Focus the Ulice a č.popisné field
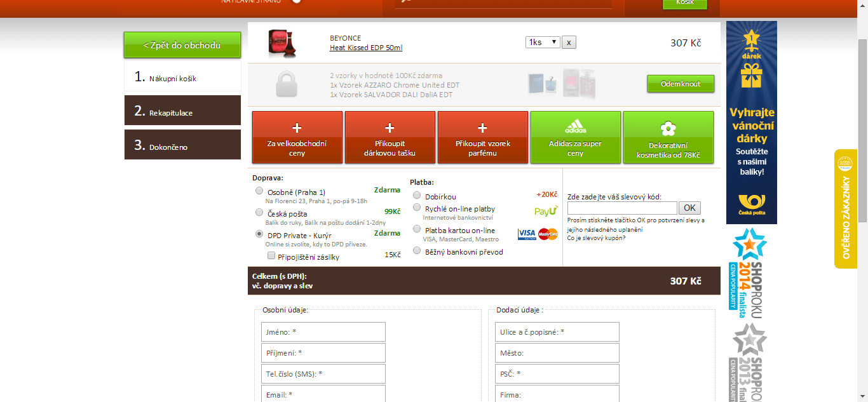The image size is (868, 402). (557, 332)
